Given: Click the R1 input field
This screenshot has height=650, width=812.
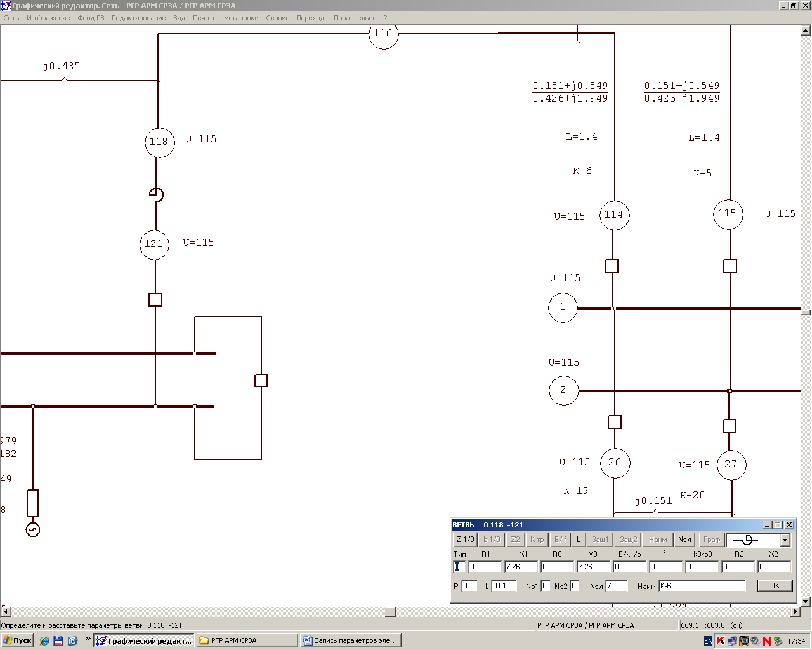Looking at the screenshot, I should point(485,567).
